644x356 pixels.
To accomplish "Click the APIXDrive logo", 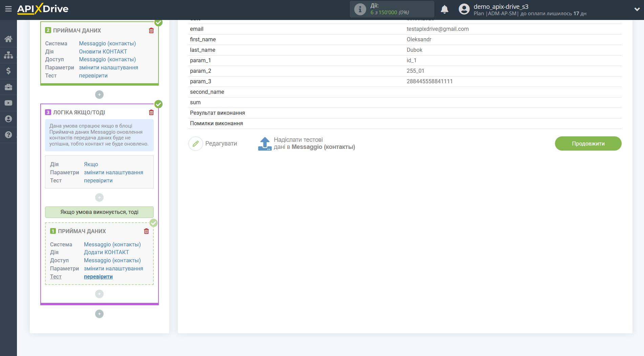I will [x=43, y=9].
